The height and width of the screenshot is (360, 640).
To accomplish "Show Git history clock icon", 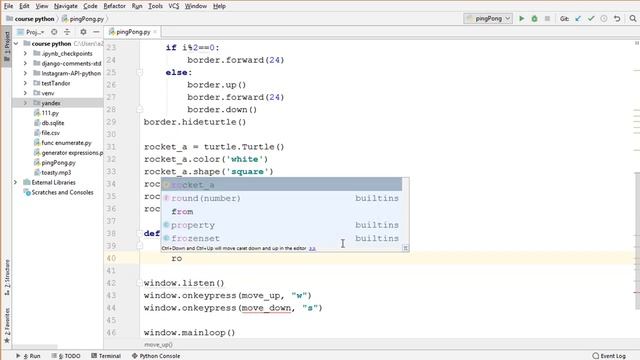I will click(604, 18).
